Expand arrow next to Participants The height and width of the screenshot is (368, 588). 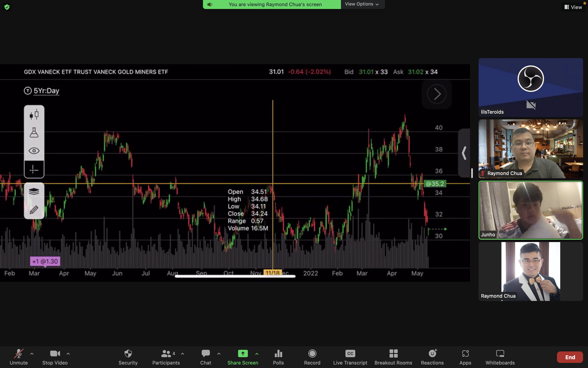183,354
